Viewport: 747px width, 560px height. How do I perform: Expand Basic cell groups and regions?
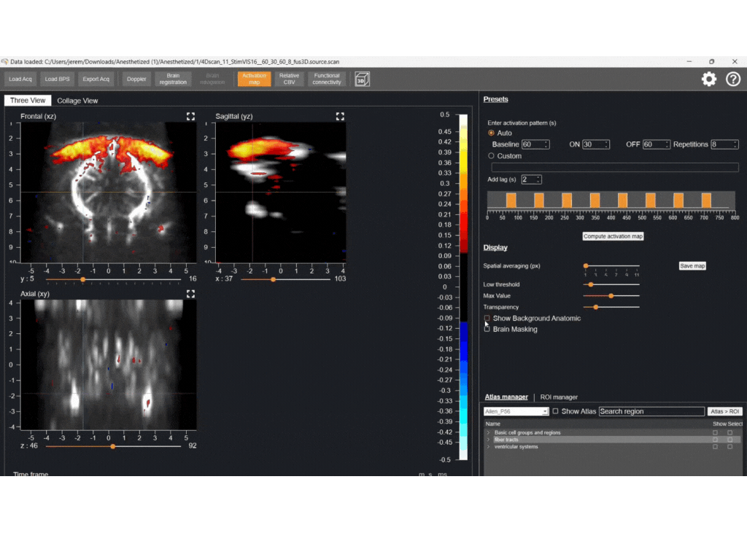(x=488, y=432)
